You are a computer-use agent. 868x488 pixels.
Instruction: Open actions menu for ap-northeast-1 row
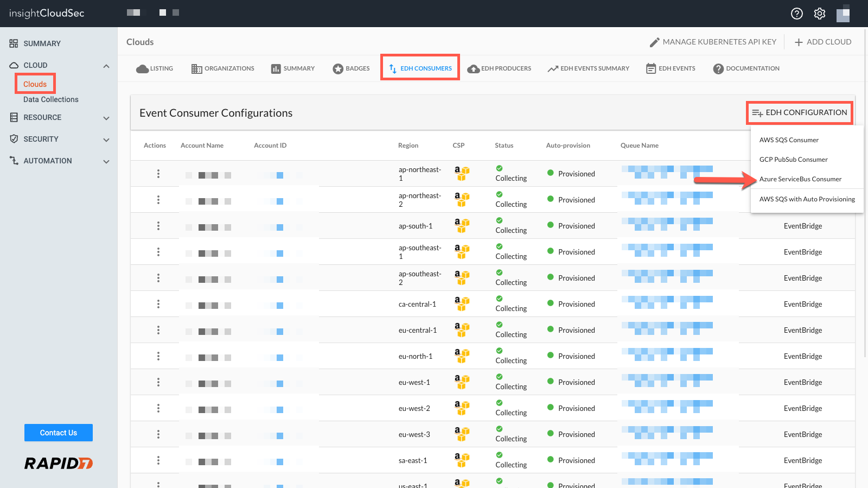pyautogui.click(x=158, y=174)
